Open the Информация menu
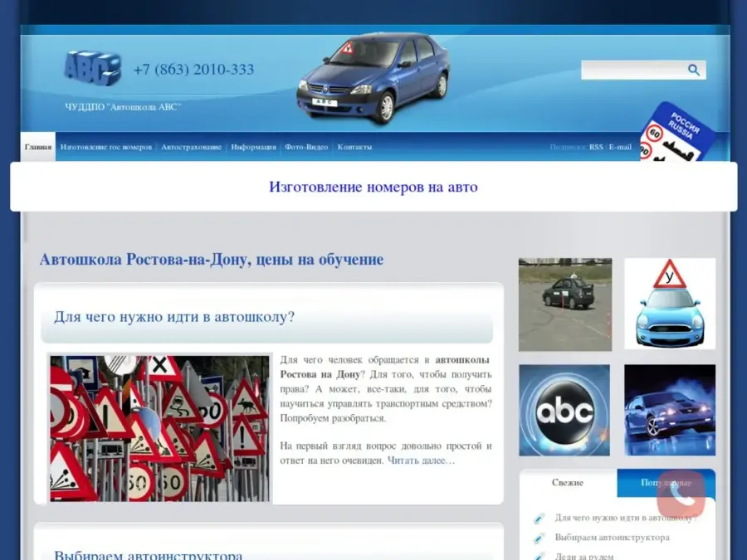The height and width of the screenshot is (560, 747). point(253,147)
